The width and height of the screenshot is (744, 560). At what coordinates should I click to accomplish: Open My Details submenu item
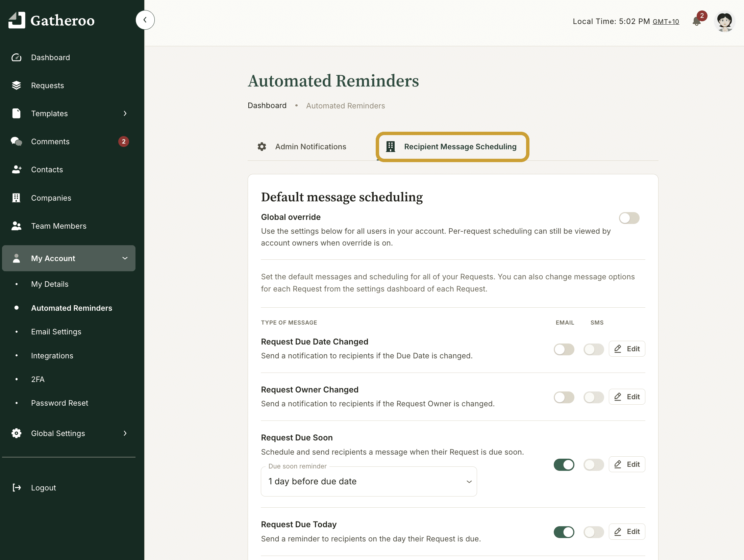point(50,284)
